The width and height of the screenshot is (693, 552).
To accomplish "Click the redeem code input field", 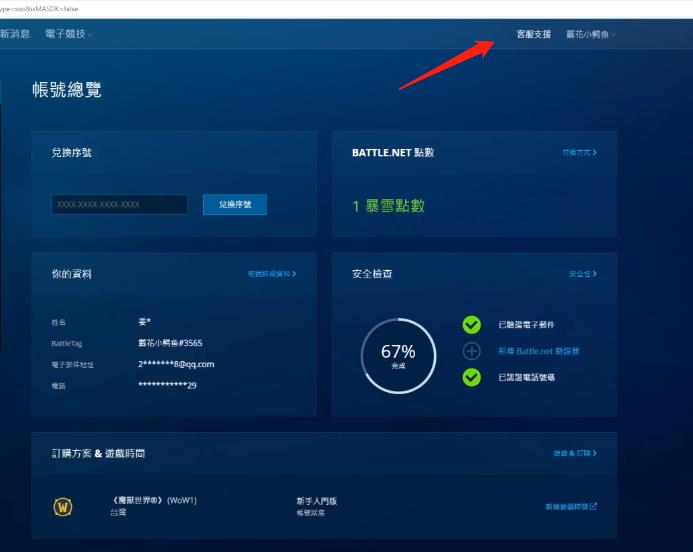I will [119, 204].
